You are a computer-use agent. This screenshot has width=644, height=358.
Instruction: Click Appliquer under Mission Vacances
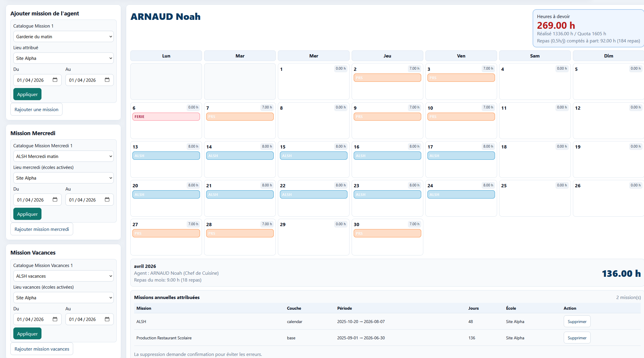click(x=27, y=334)
